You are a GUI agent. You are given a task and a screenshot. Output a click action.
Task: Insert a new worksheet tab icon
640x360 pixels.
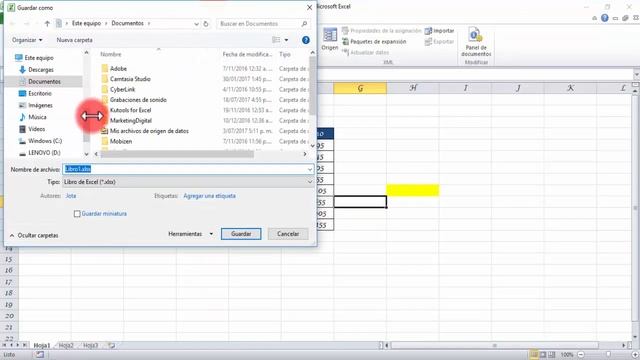pyautogui.click(x=111, y=345)
